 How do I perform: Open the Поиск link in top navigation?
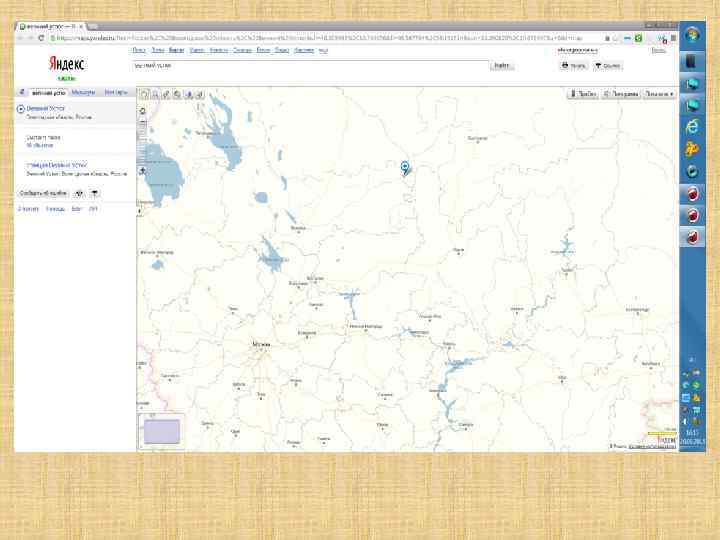tap(139, 50)
